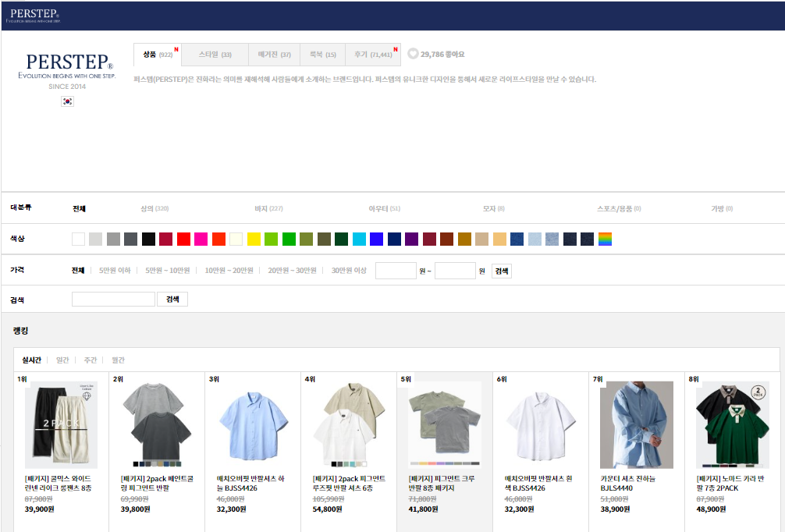Go to the 룩북 (15) tab
785x532 pixels.
(322, 55)
